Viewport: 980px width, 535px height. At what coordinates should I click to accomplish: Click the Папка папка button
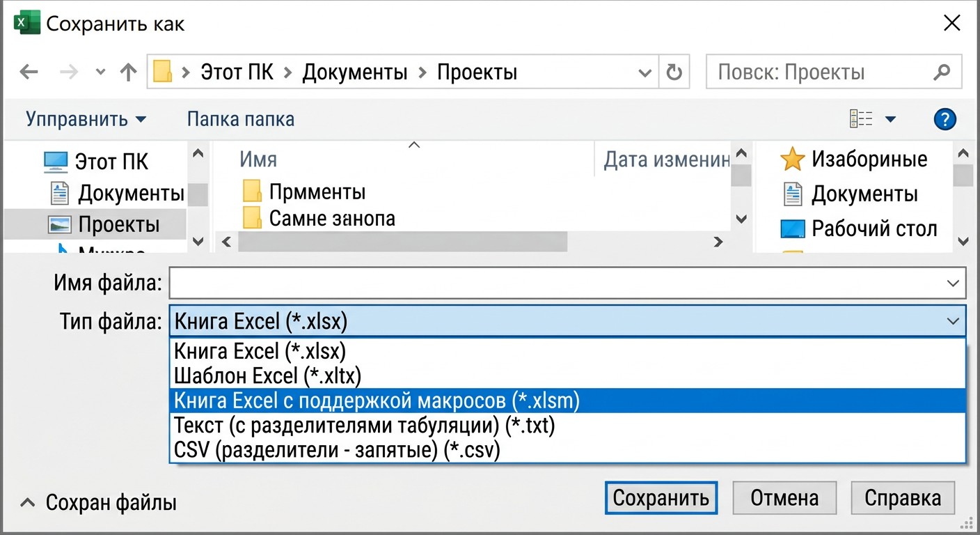point(241,119)
